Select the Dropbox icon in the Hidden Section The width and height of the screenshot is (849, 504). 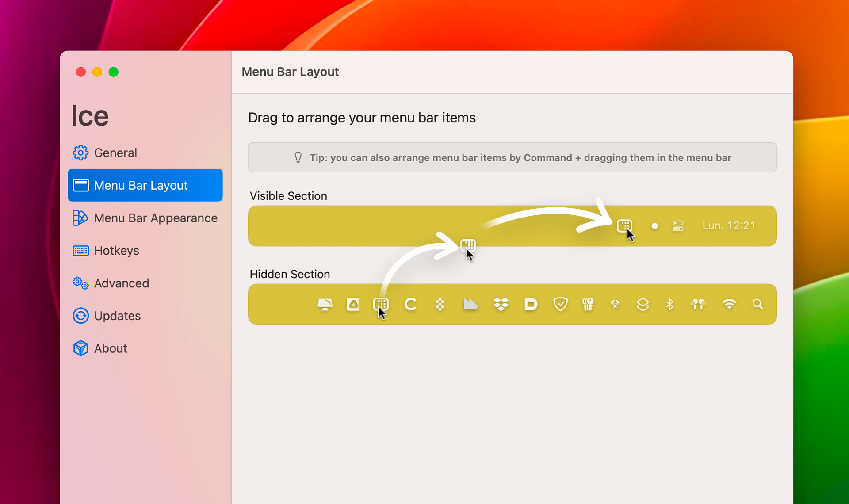(x=501, y=304)
